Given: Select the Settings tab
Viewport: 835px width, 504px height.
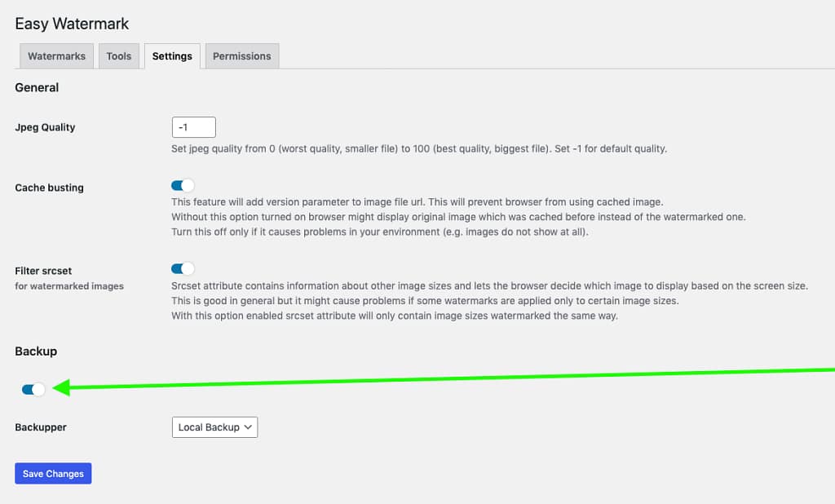Looking at the screenshot, I should pyautogui.click(x=172, y=55).
